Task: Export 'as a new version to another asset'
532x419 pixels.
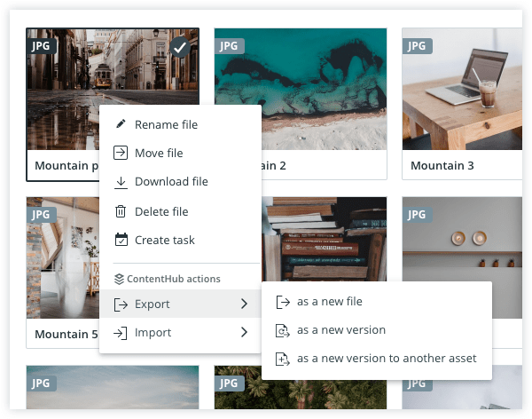Action: (x=377, y=359)
